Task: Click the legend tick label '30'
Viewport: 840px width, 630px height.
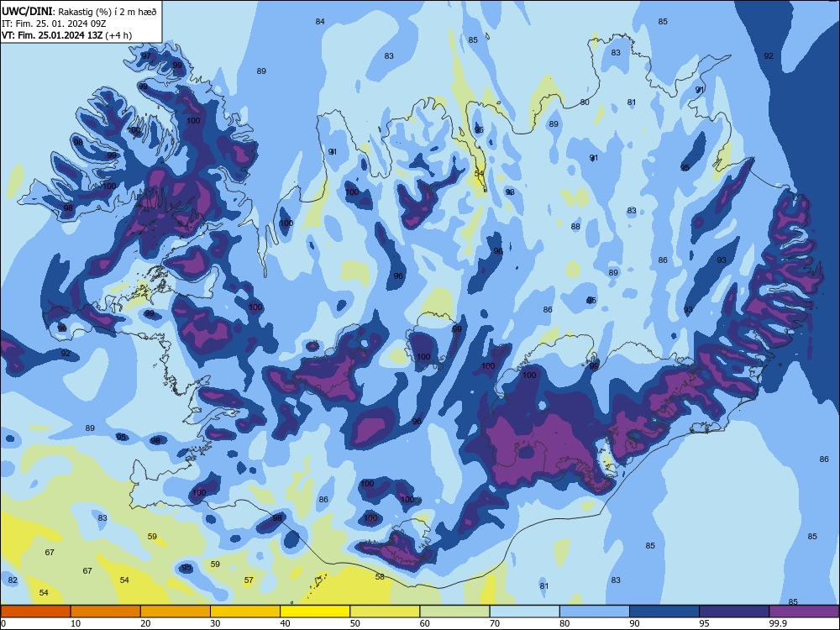Action: point(215,623)
